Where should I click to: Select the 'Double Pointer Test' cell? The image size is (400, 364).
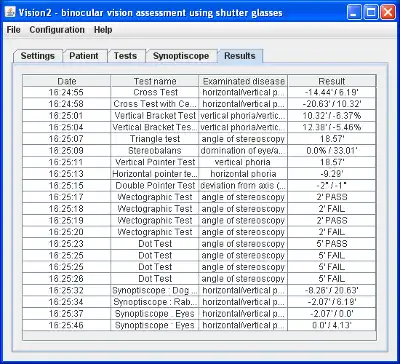tap(155, 186)
